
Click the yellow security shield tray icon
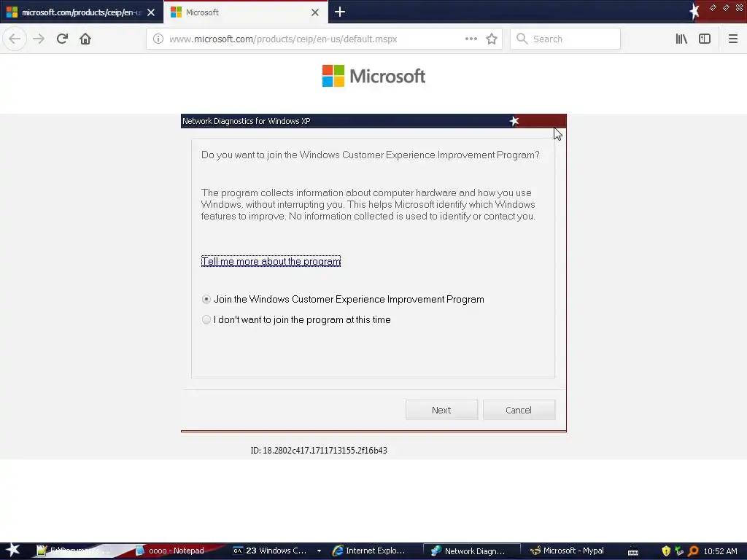666,551
